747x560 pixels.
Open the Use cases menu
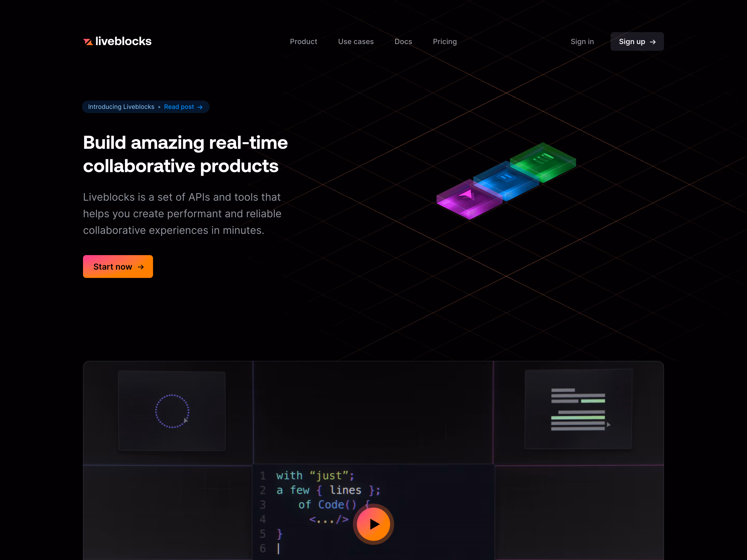(x=356, y=41)
